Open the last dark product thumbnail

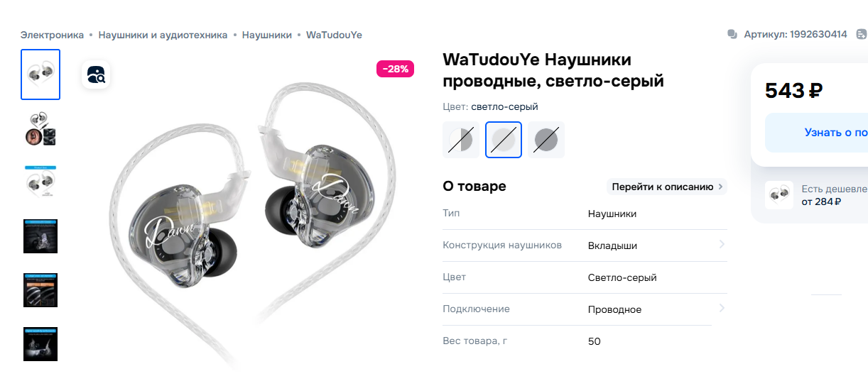pos(40,344)
